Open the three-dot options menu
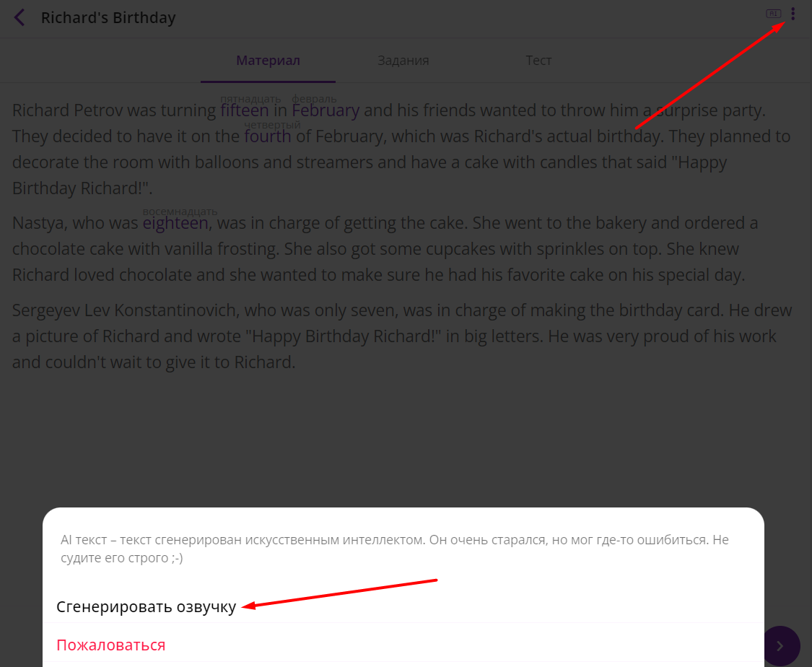 (793, 14)
